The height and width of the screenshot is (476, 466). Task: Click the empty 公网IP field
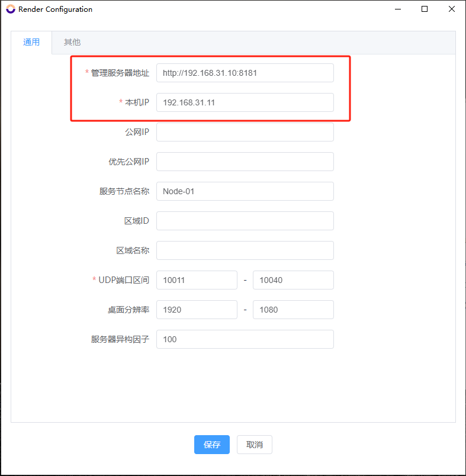[x=245, y=132]
